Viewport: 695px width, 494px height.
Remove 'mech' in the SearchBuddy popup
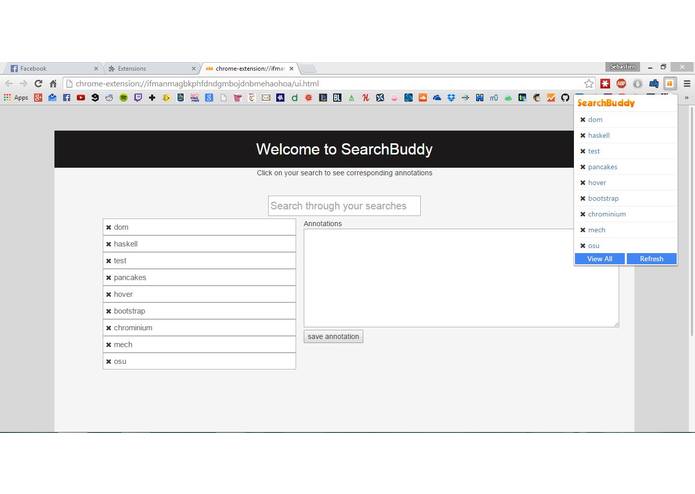click(x=583, y=230)
